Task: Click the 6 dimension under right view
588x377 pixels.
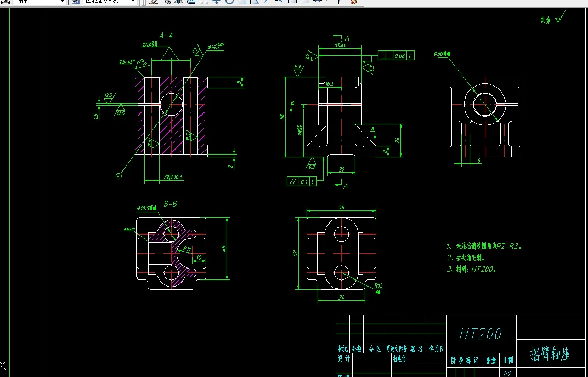Action: 479,161
